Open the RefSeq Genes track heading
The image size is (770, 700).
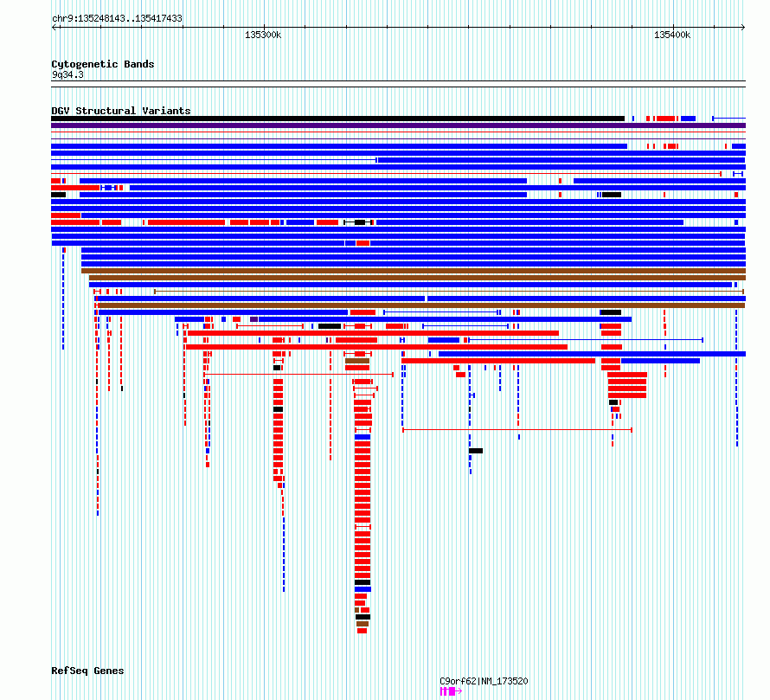tap(87, 671)
